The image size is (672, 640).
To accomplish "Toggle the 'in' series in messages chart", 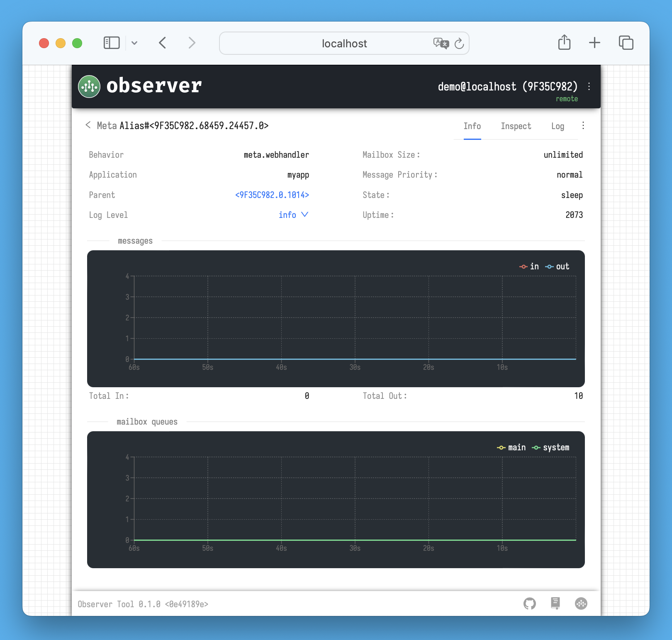I will tap(529, 266).
